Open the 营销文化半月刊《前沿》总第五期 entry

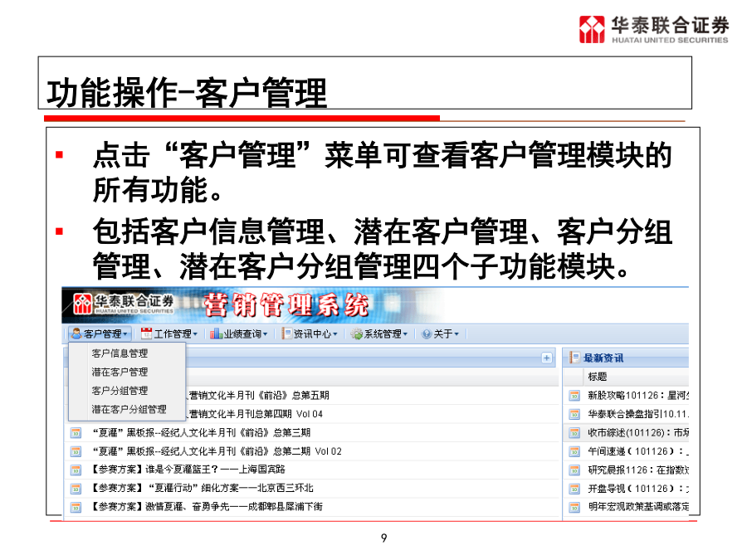point(259,395)
